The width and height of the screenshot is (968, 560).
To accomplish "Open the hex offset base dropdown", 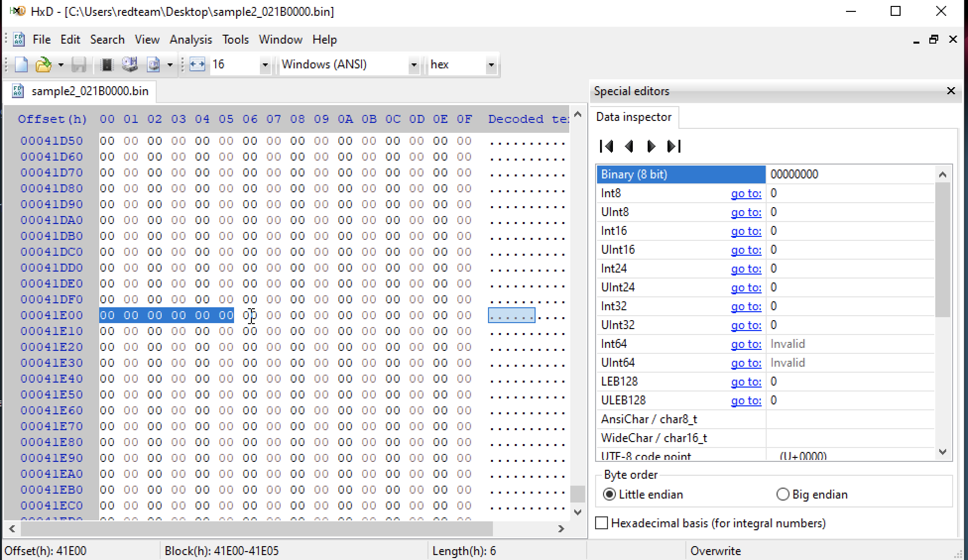I will click(x=491, y=65).
